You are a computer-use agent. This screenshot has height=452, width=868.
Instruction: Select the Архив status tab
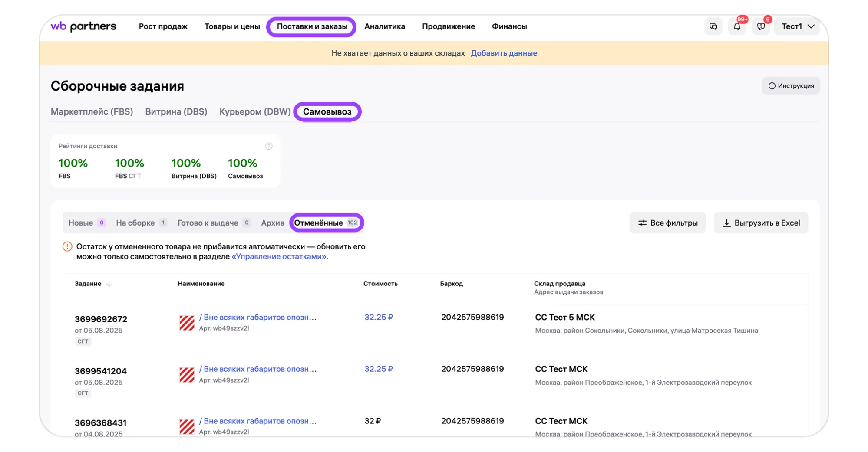(272, 223)
